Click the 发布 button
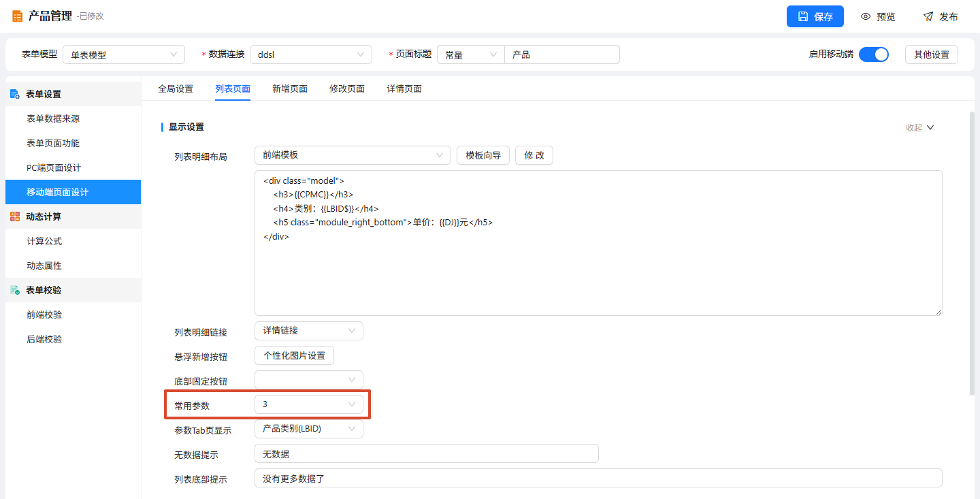The image size is (980, 499). tap(941, 16)
